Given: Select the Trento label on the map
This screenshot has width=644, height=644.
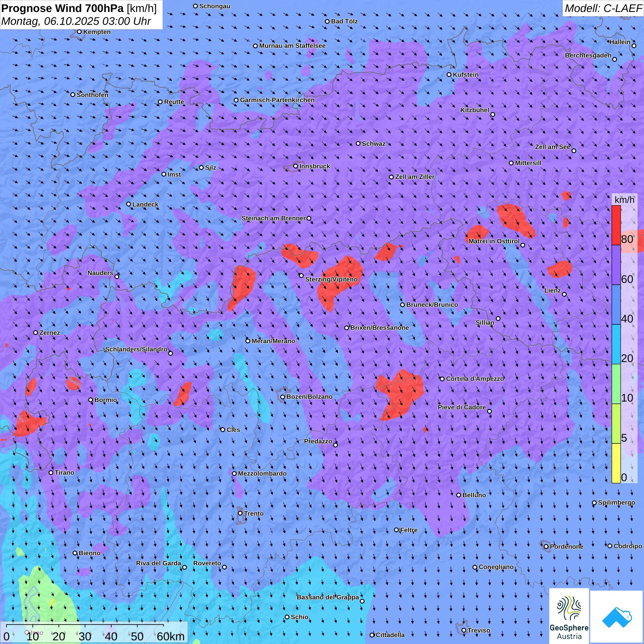Looking at the screenshot, I should pos(254,513).
